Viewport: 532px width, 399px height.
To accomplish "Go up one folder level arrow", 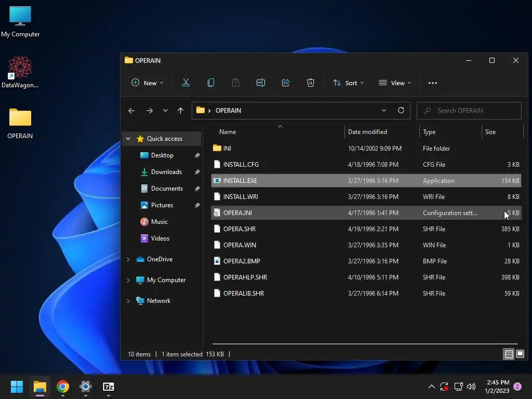I will [x=180, y=111].
